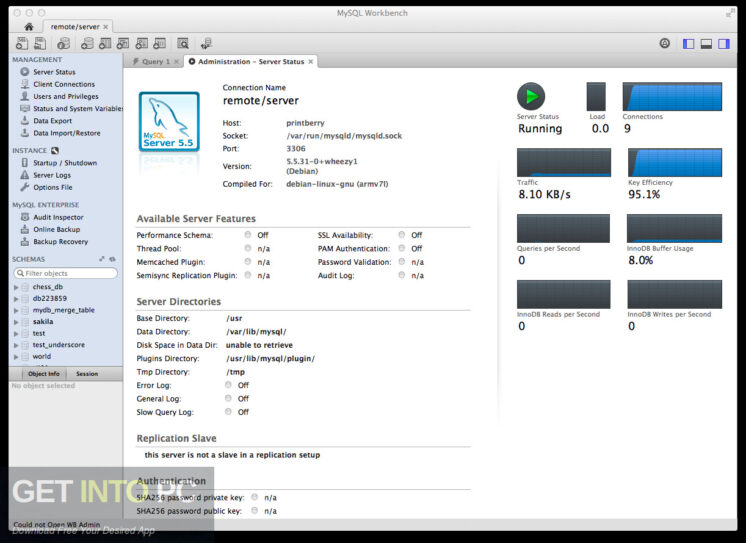The width and height of the screenshot is (746, 543).
Task: Reconnect to DBMS toolbar icon
Action: 206,44
